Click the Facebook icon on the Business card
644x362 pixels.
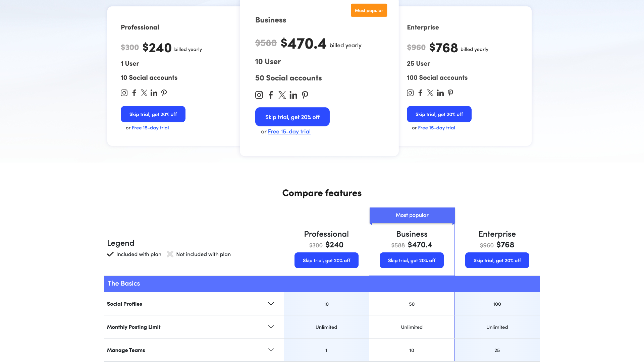(x=271, y=95)
